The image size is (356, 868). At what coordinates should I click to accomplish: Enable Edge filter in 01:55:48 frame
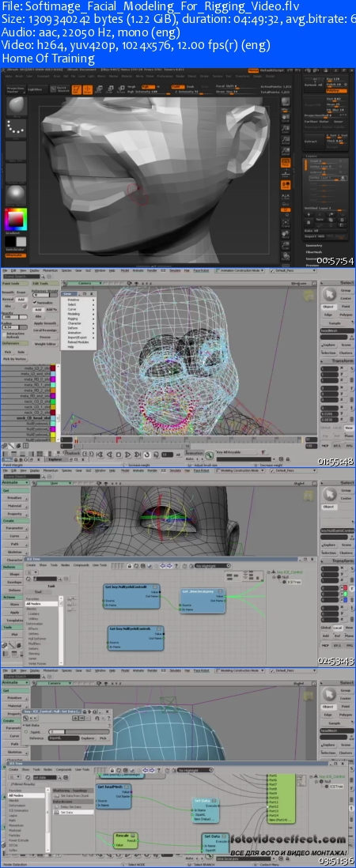tap(329, 315)
